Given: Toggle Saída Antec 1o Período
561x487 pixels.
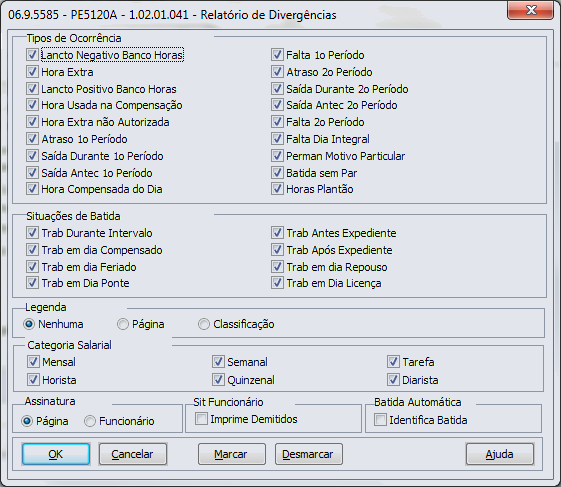Looking at the screenshot, I should coord(32,172).
